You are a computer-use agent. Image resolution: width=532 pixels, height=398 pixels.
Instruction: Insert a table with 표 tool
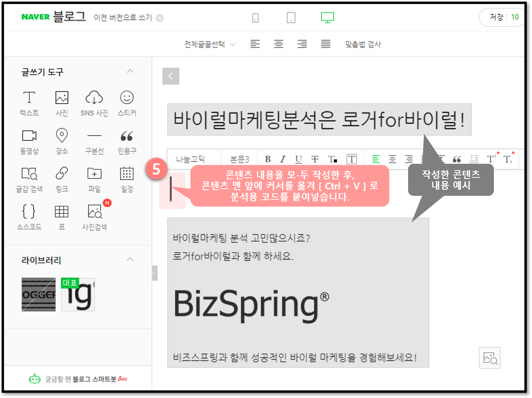click(62, 217)
